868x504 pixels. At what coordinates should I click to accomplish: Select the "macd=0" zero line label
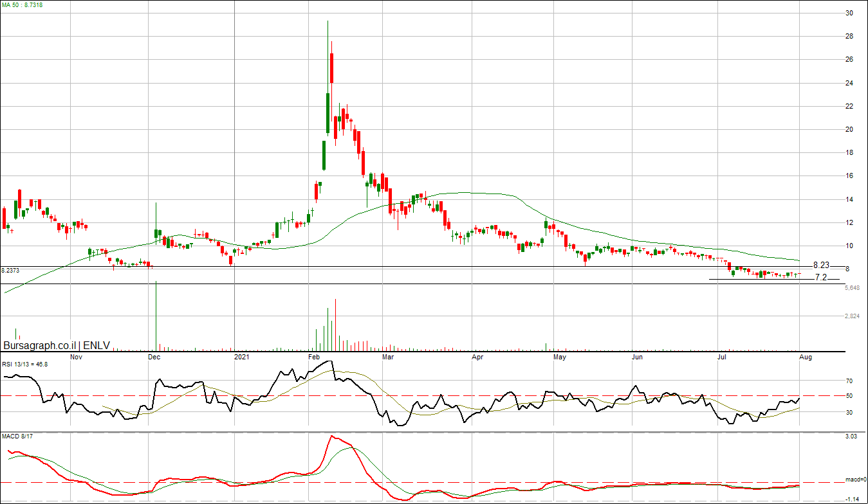[855, 480]
